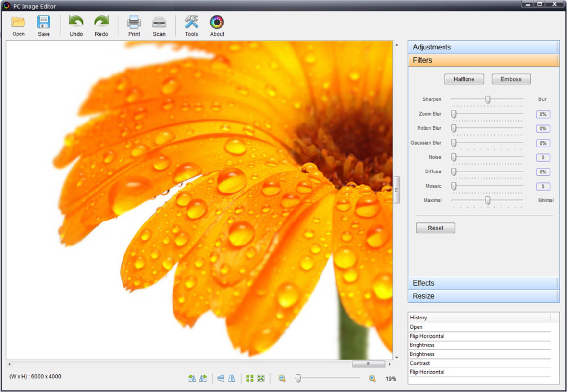Apply the Halftone filter
The image size is (567, 392).
click(464, 79)
